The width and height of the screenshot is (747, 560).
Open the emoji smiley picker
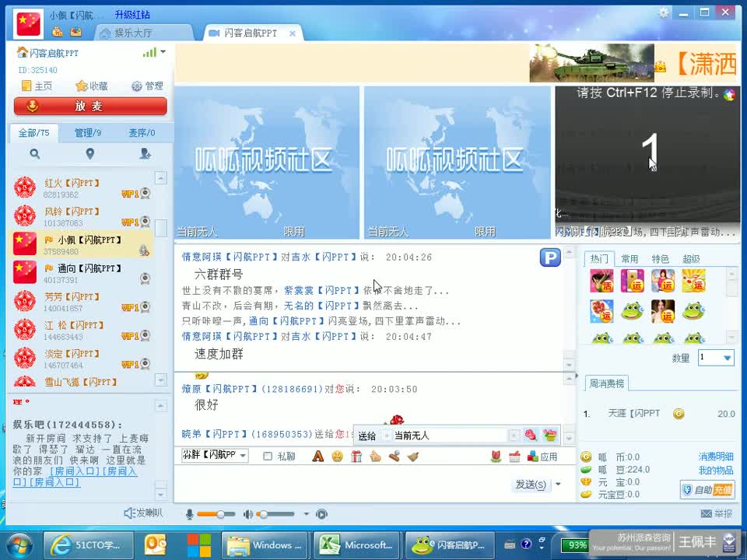[337, 457]
